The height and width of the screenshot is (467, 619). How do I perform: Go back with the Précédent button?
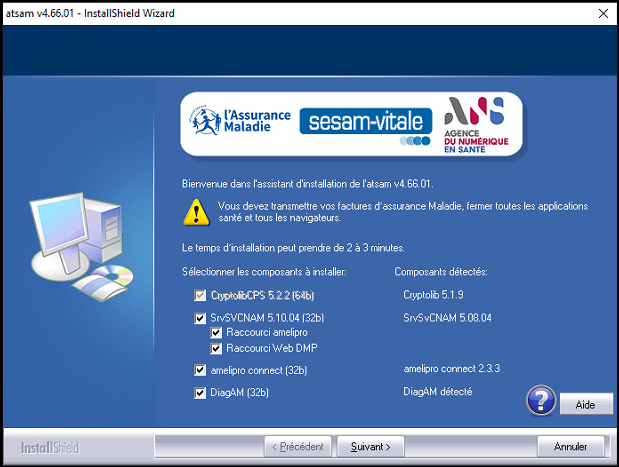coord(298,446)
